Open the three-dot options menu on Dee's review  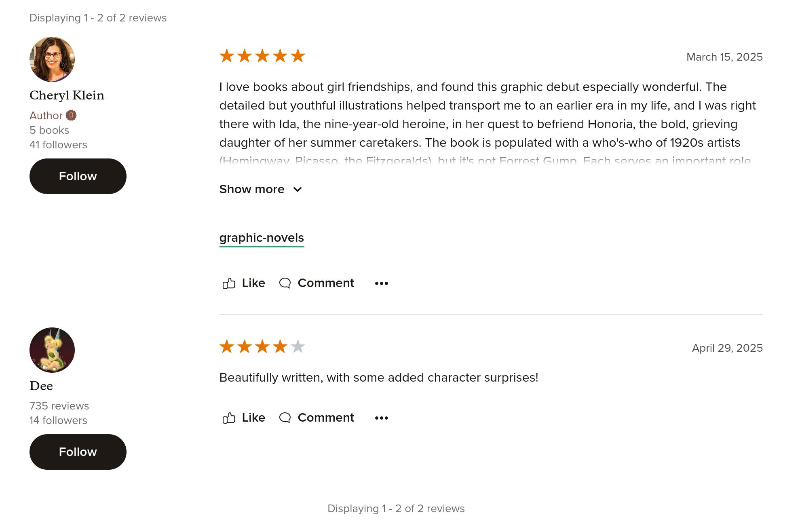(381, 418)
